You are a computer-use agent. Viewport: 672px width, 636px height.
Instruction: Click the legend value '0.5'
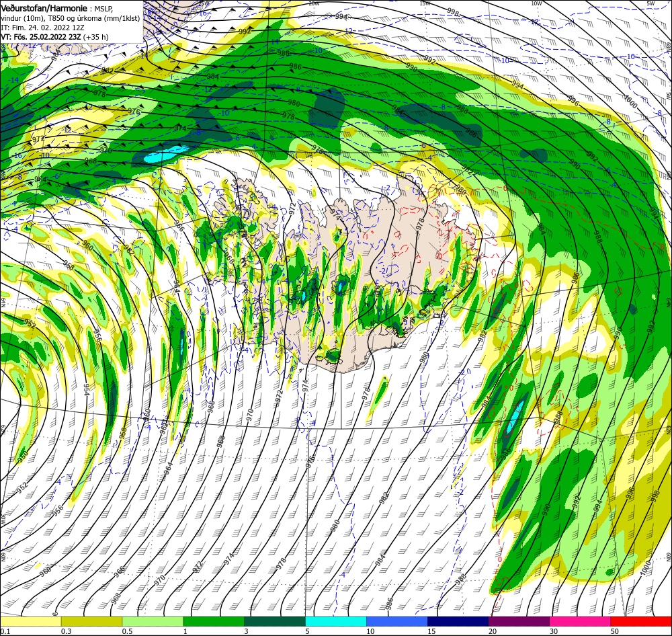[x=127, y=631]
